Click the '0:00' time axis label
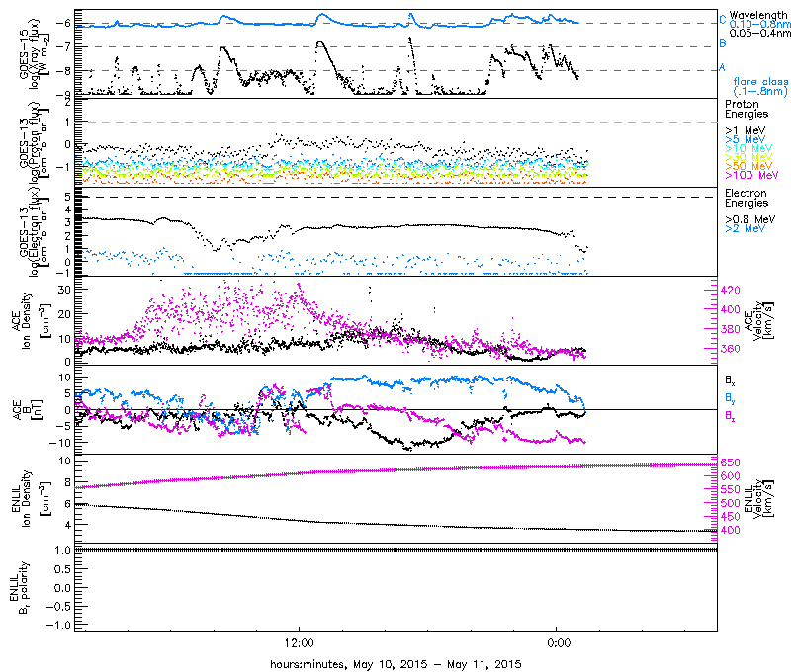 point(559,643)
